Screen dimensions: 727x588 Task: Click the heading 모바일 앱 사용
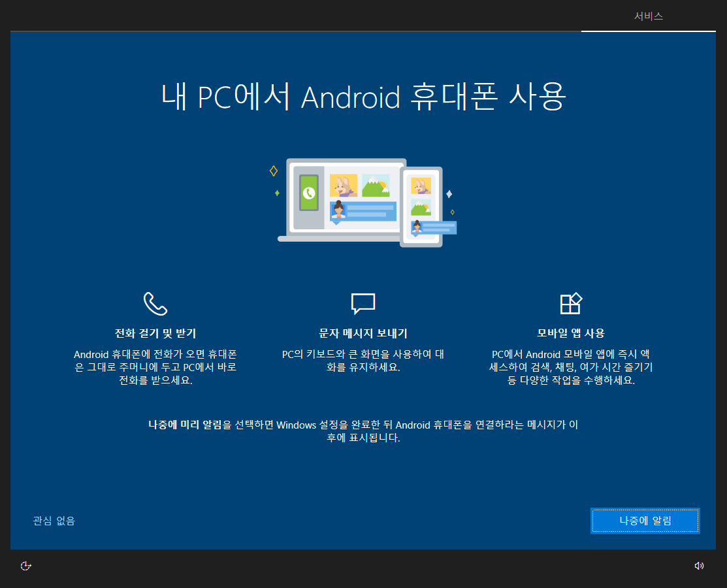click(571, 333)
